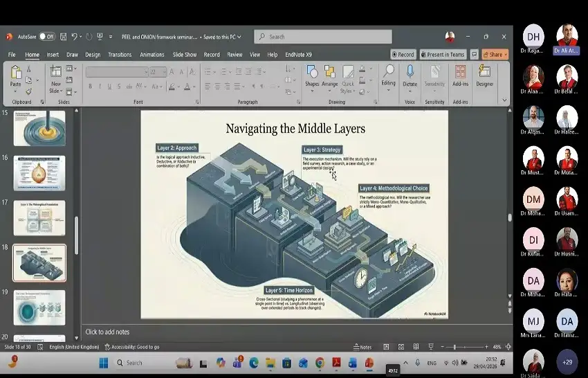Toggle Bold formatting
588x378 pixels.
click(90, 87)
